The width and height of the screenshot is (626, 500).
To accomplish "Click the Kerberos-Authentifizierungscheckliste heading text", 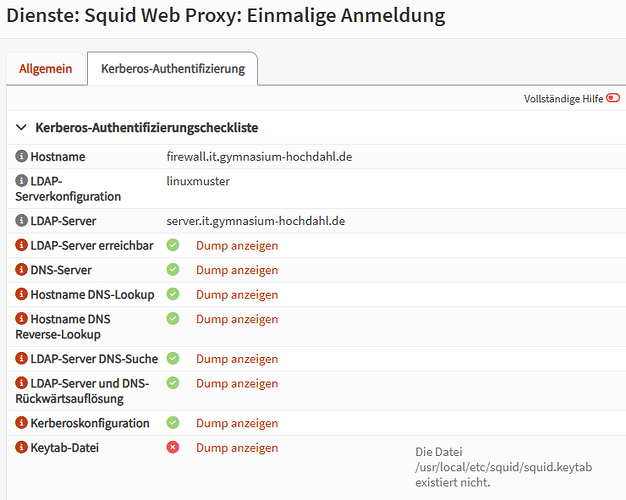I will tap(147, 128).
